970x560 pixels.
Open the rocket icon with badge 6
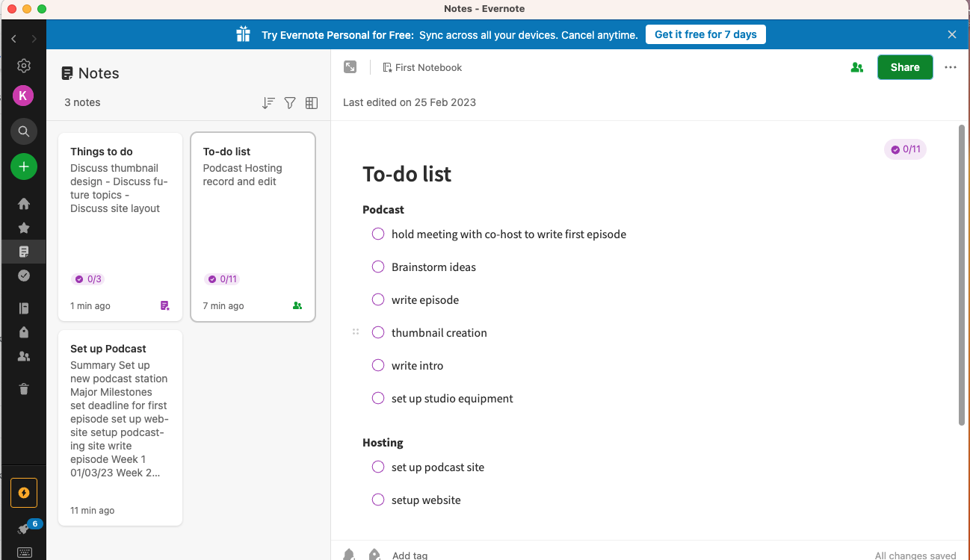(x=24, y=529)
